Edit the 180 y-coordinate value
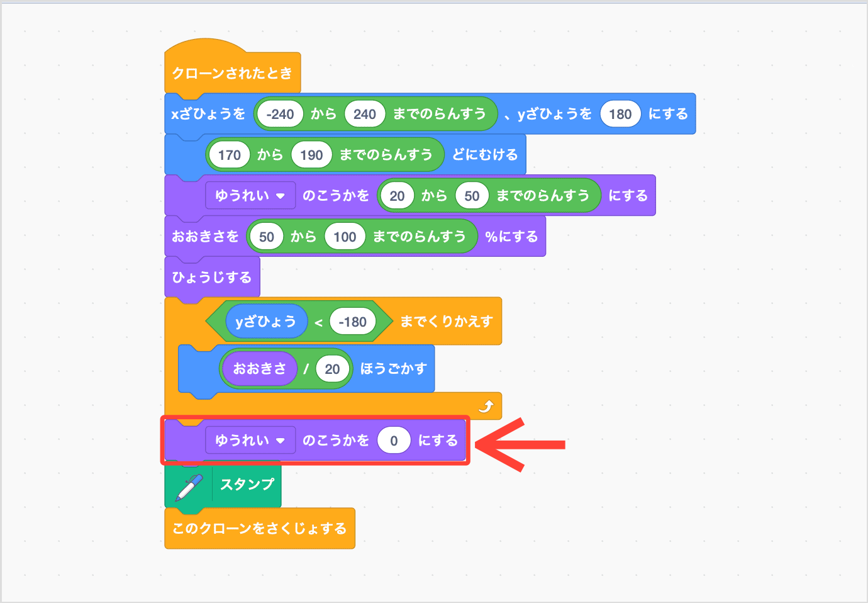 620,114
